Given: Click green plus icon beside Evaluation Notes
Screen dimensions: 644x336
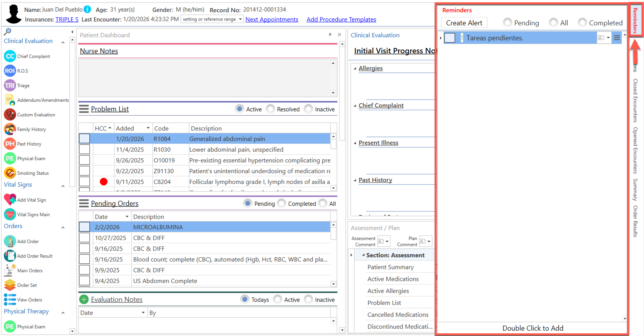Looking at the screenshot, I should tap(84, 299).
